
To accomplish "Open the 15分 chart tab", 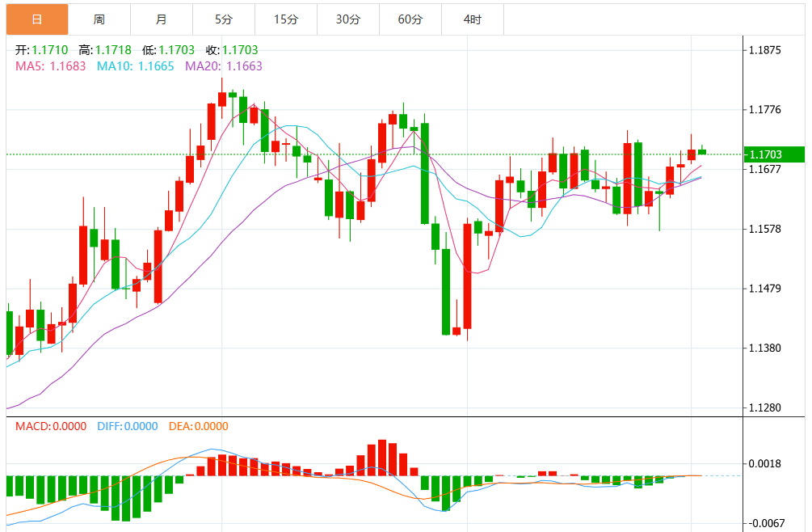I will click(x=286, y=19).
